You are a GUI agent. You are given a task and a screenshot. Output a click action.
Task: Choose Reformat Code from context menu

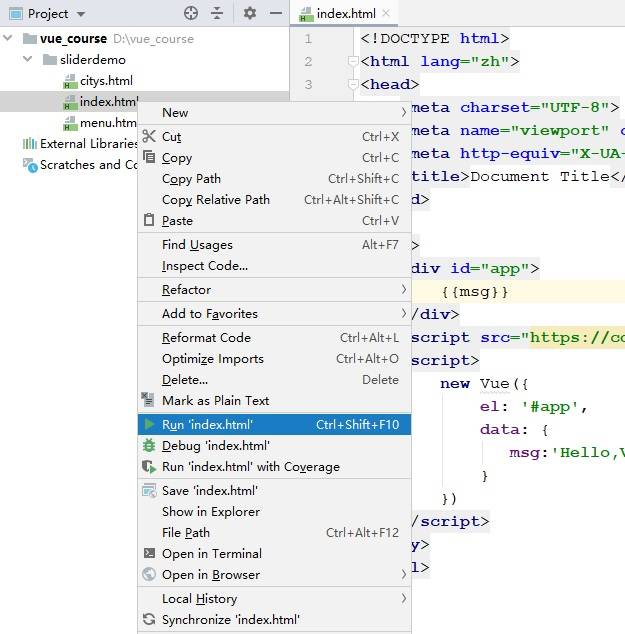pyautogui.click(x=206, y=338)
